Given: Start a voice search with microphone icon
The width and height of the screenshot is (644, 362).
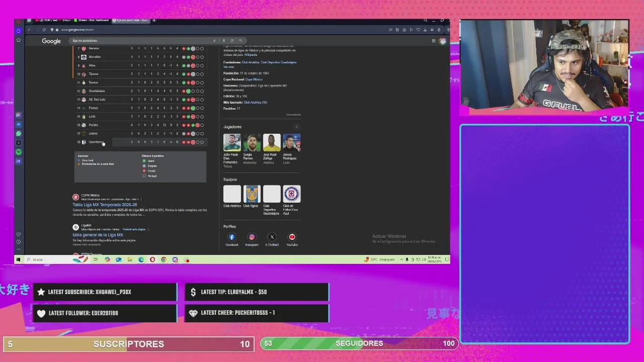Looking at the screenshot, I should (x=224, y=41).
